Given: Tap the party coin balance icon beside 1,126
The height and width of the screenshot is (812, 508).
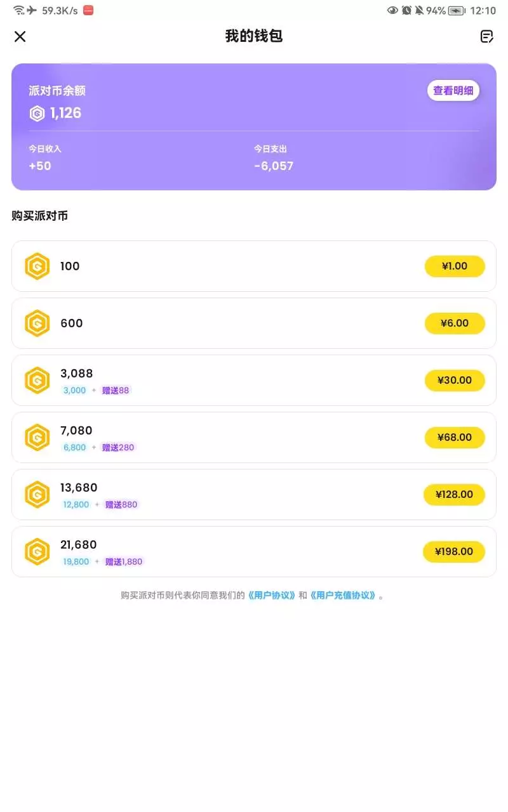Looking at the screenshot, I should tap(37, 114).
